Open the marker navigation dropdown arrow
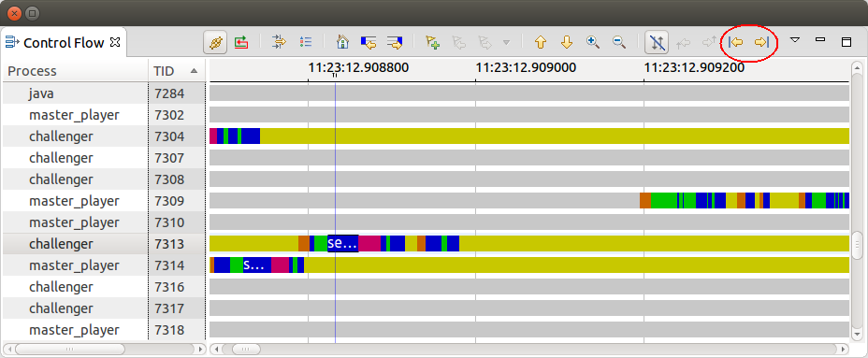Image resolution: width=868 pixels, height=358 pixels. pos(505,42)
